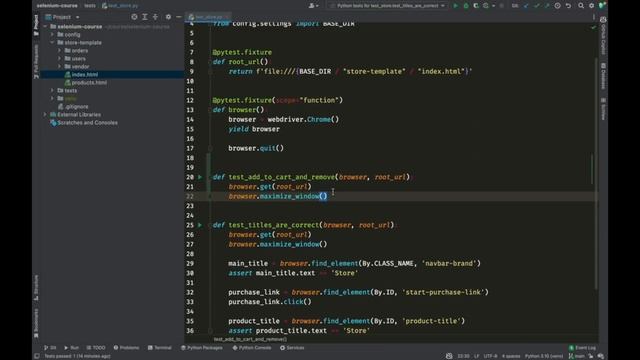Image resolution: width=640 pixels, height=360 pixels.
Task: Click run gutter icon for test_titles_are_correct
Action: pos(200,225)
